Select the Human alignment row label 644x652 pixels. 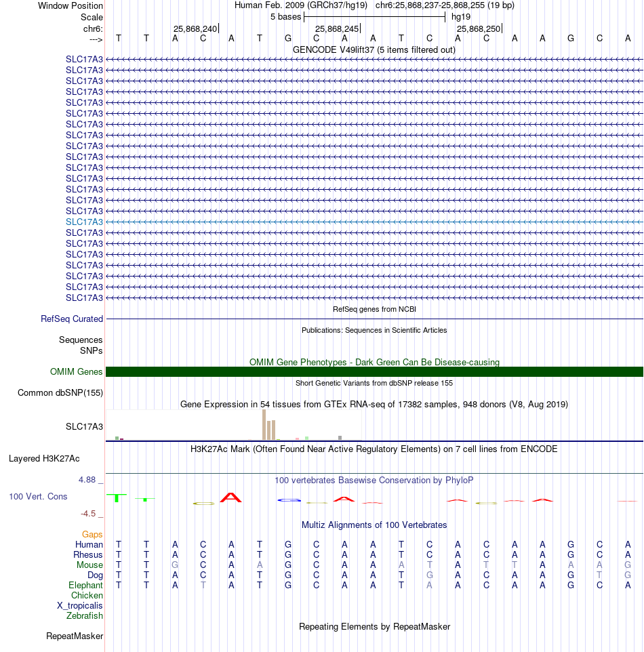pyautogui.click(x=89, y=545)
